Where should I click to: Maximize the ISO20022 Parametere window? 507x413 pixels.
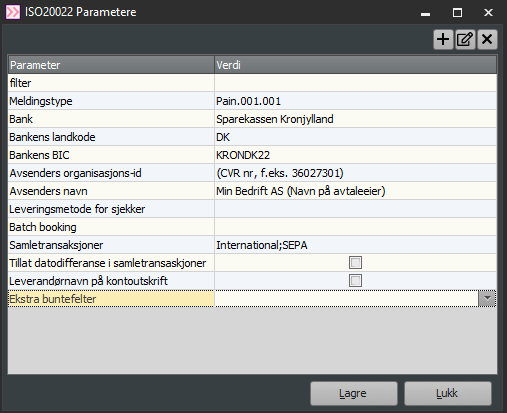tap(457, 13)
